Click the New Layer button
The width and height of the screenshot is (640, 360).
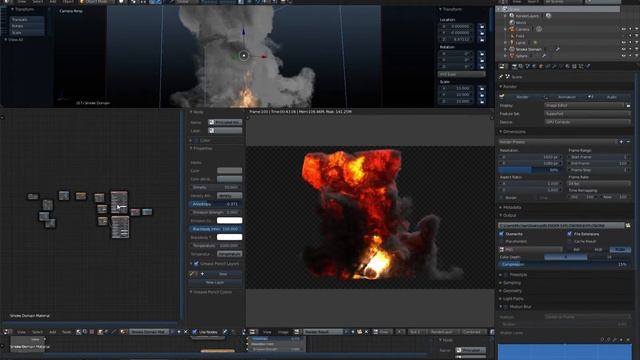[x=215, y=282]
